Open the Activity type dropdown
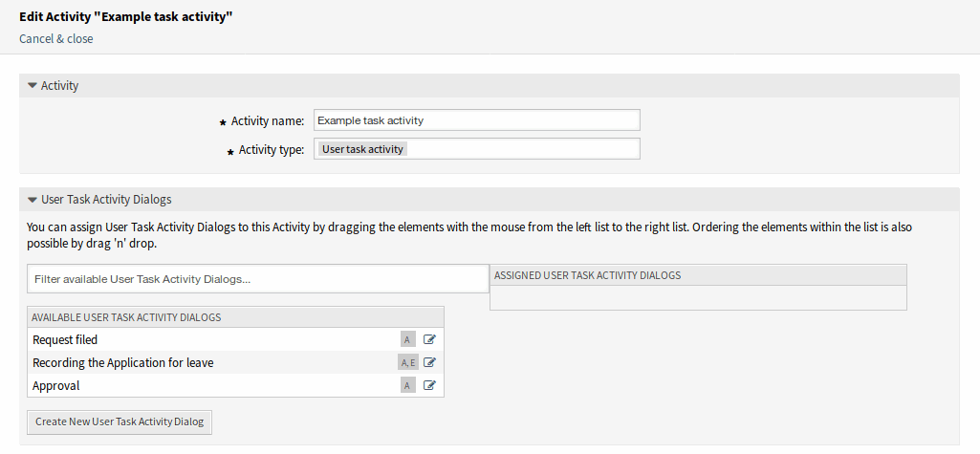The height and width of the screenshot is (454, 980). [477, 149]
